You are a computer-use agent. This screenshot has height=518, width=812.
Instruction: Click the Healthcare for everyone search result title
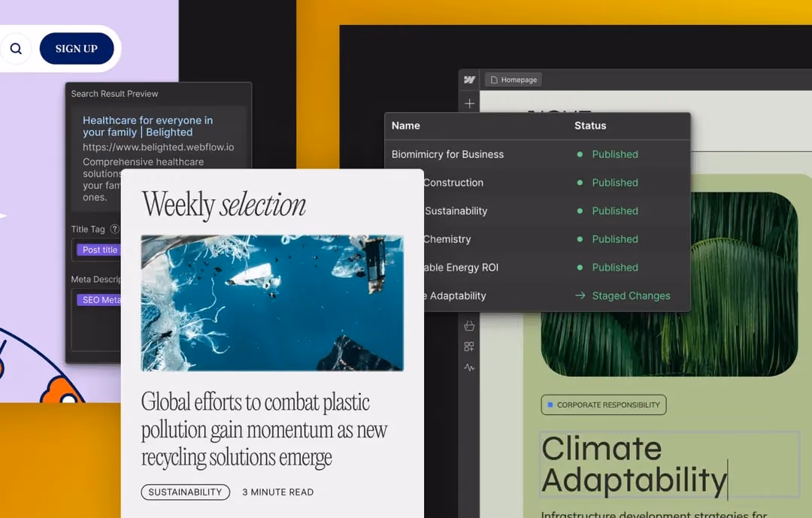point(147,126)
